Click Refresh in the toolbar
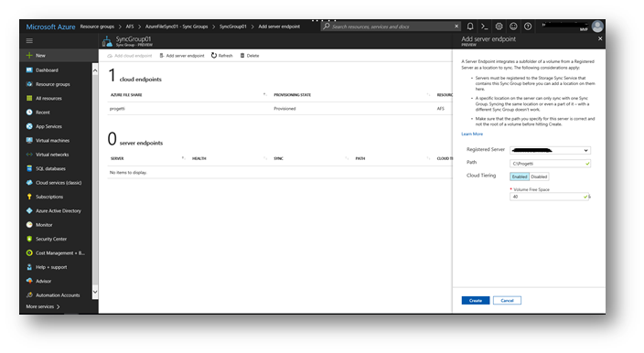Viewport: 644px width, 353px height. point(221,56)
